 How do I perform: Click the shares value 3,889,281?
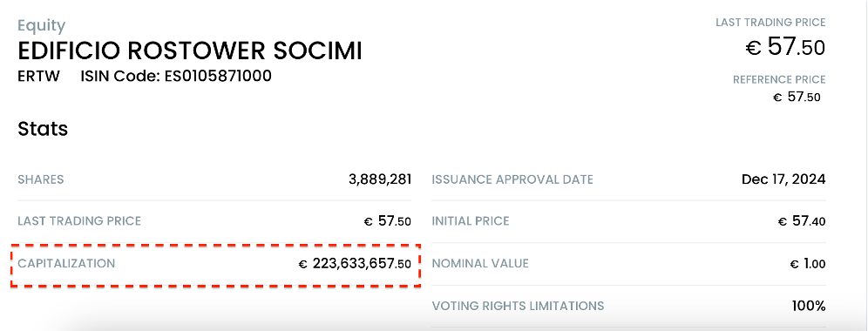(x=380, y=179)
